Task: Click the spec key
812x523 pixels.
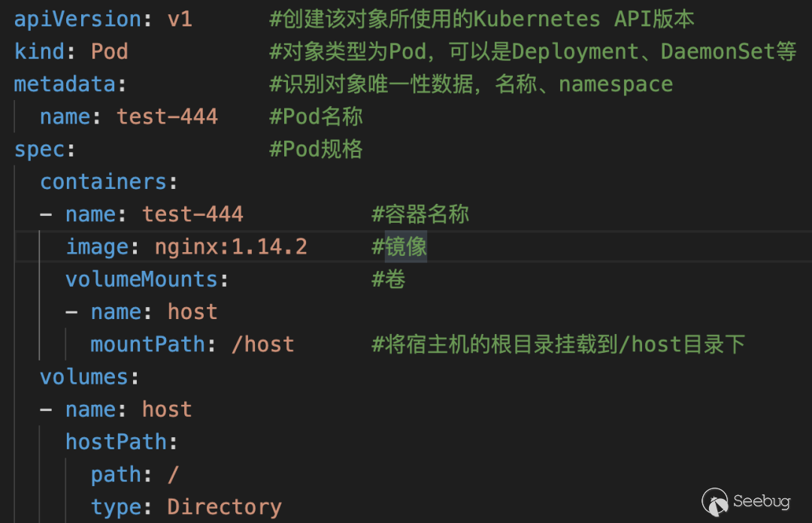Action: [x=39, y=149]
